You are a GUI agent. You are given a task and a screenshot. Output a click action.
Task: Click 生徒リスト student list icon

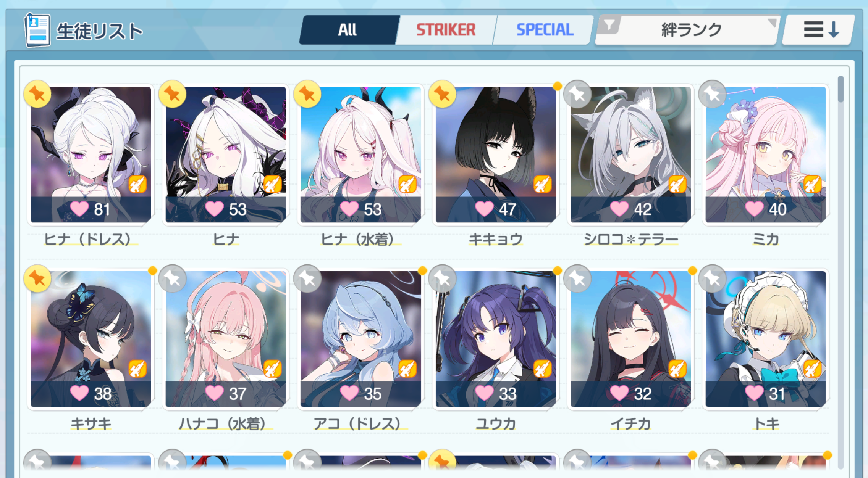point(37,30)
